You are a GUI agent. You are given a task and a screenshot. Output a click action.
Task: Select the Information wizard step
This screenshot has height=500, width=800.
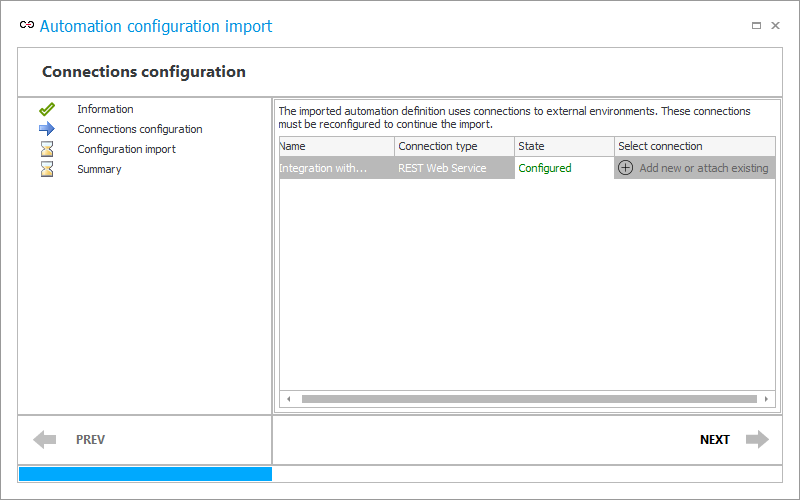105,109
